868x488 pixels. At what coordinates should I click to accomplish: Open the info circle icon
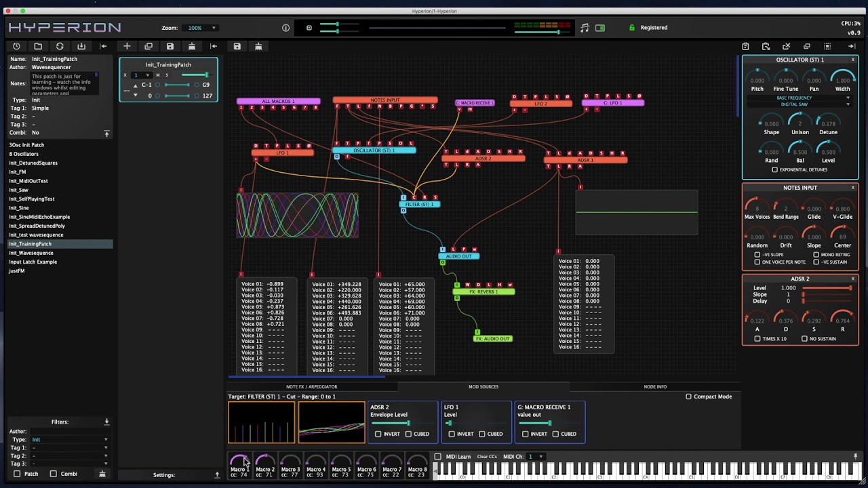pos(285,28)
